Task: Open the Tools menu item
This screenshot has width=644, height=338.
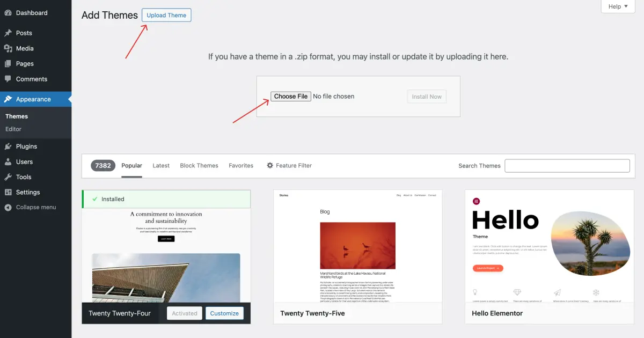Action: [x=35, y=177]
